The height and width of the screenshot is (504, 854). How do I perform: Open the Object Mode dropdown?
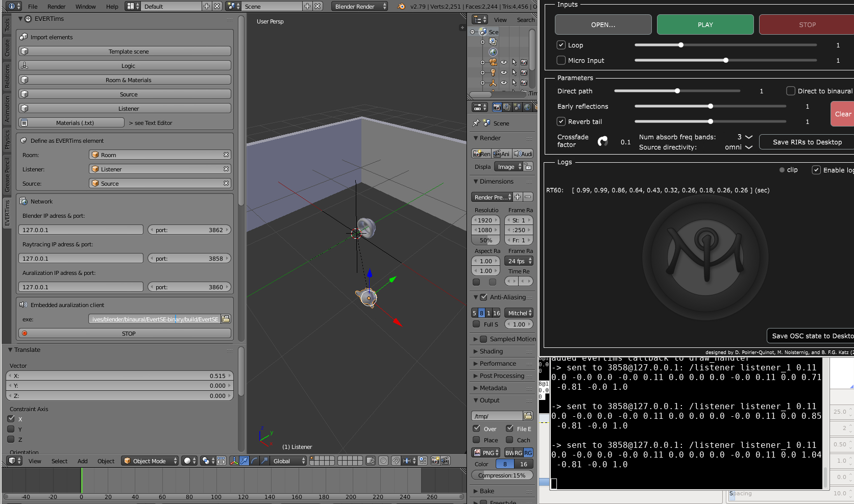point(150,461)
